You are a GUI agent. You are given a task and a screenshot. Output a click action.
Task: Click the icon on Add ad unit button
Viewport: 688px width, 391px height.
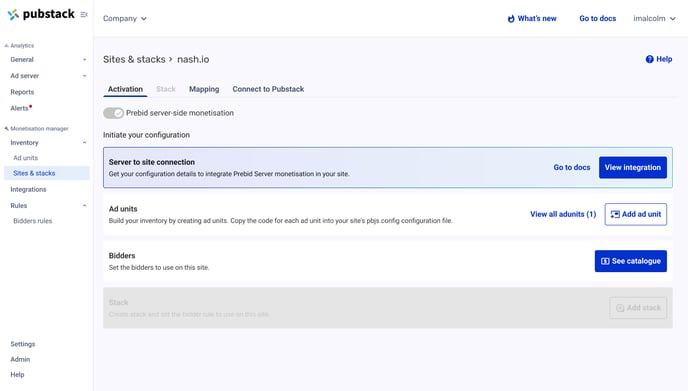(615, 214)
